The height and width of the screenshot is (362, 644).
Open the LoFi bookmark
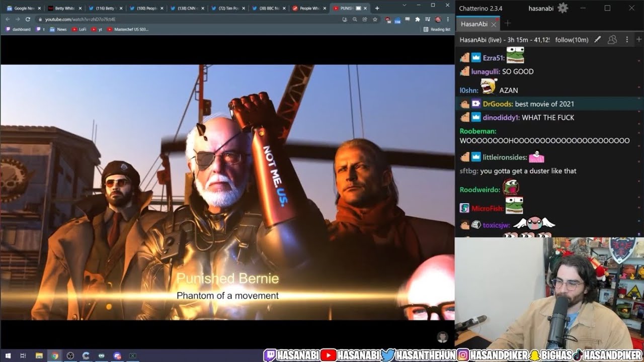coord(79,29)
